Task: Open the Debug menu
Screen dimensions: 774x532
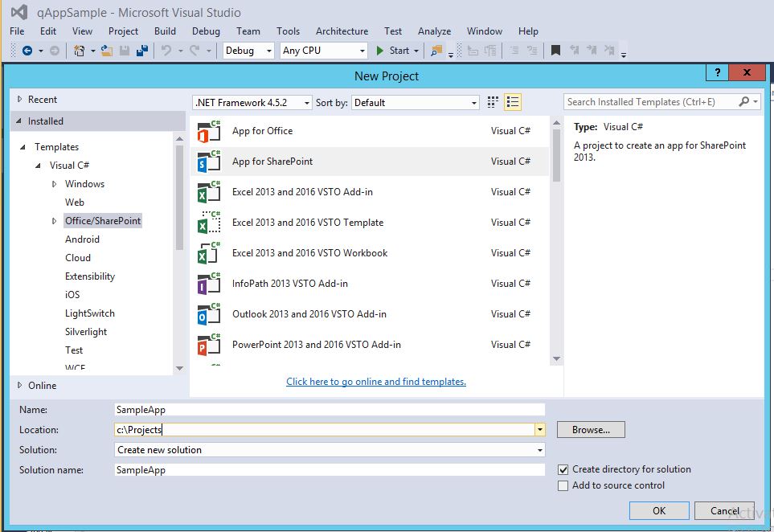Action: 206,31
